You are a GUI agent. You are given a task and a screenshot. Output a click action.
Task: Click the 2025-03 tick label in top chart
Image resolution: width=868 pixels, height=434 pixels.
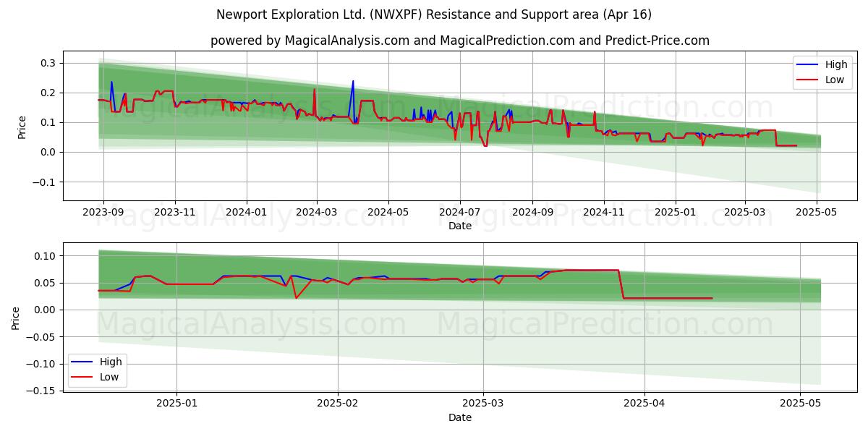745,212
